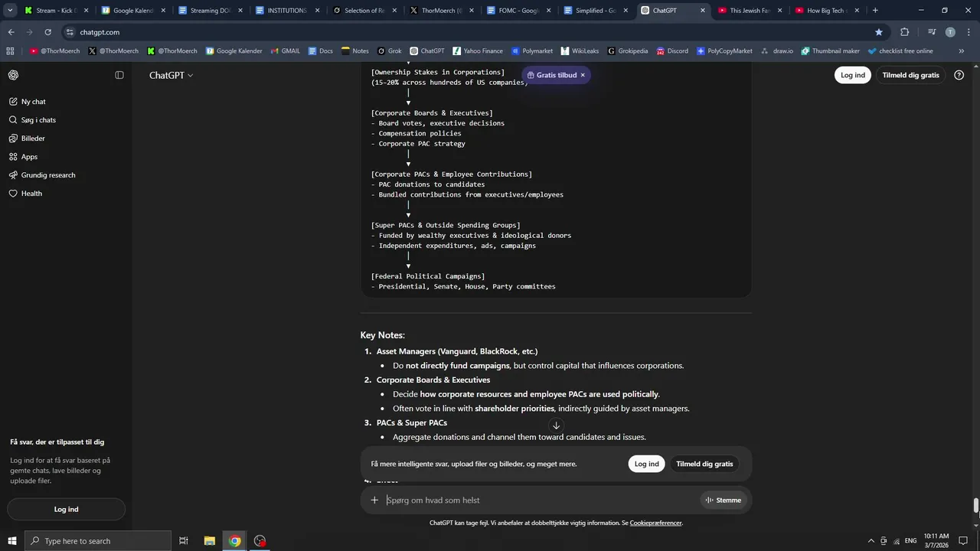
Task: Switch to the ThorMoerch X tab
Action: coord(442,11)
